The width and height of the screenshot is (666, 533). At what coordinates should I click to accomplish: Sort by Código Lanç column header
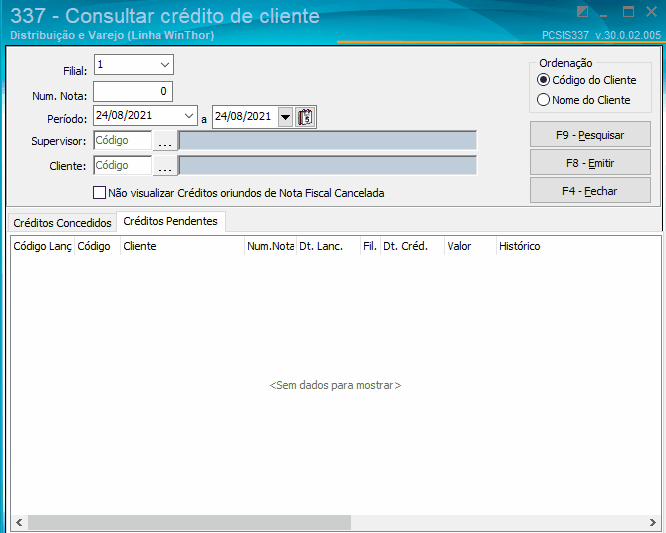tap(42, 246)
